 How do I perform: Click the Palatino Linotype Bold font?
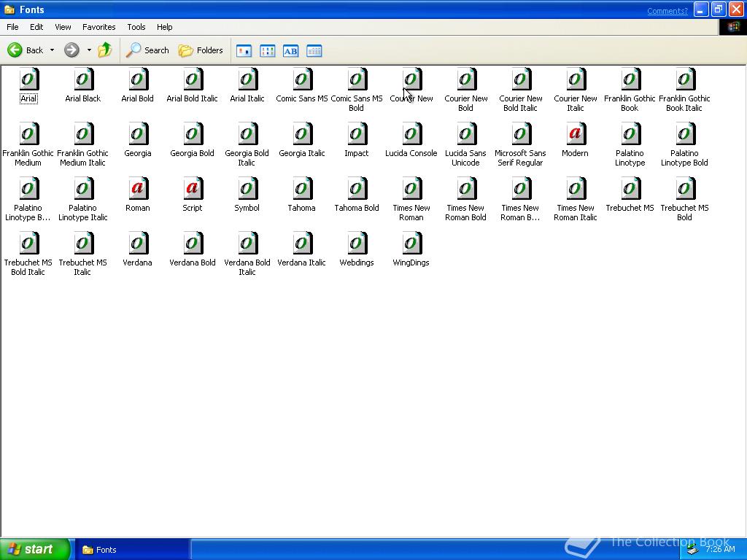tap(684, 134)
